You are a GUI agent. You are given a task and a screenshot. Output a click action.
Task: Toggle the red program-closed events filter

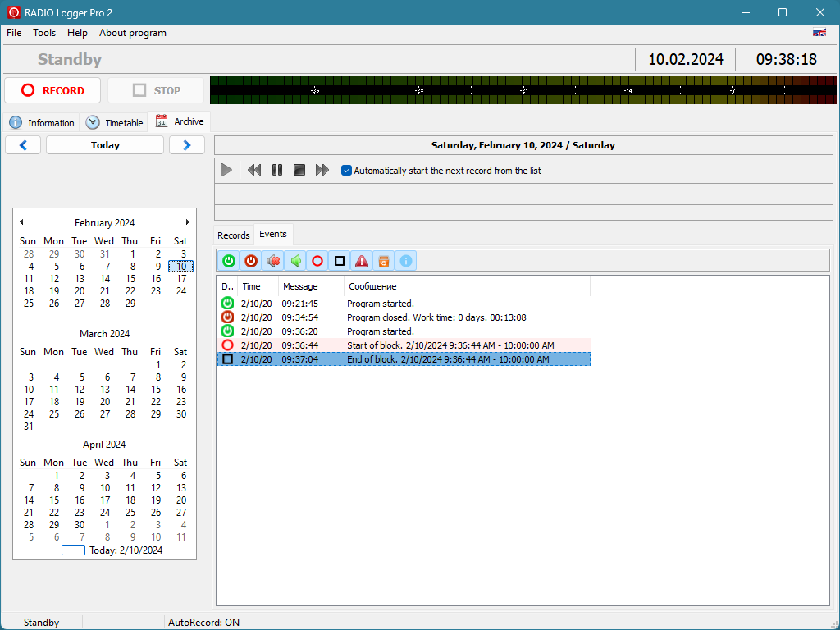[x=251, y=261]
